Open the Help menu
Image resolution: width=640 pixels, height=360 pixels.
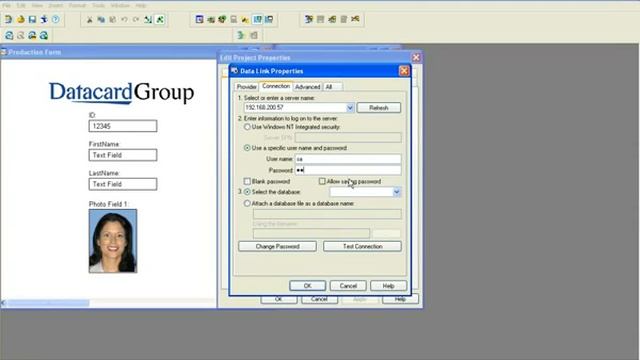[141, 5]
